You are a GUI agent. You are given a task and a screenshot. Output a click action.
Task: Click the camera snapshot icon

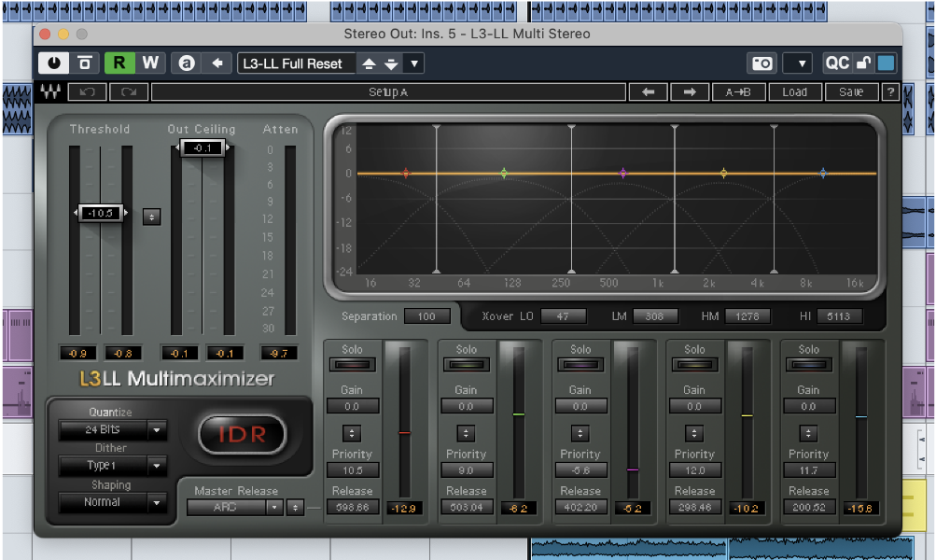point(762,63)
